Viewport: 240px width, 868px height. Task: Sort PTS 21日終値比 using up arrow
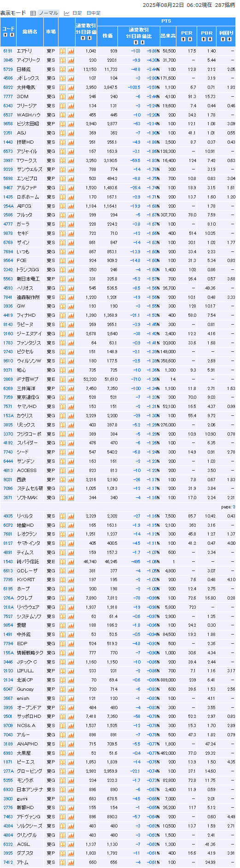136,41
